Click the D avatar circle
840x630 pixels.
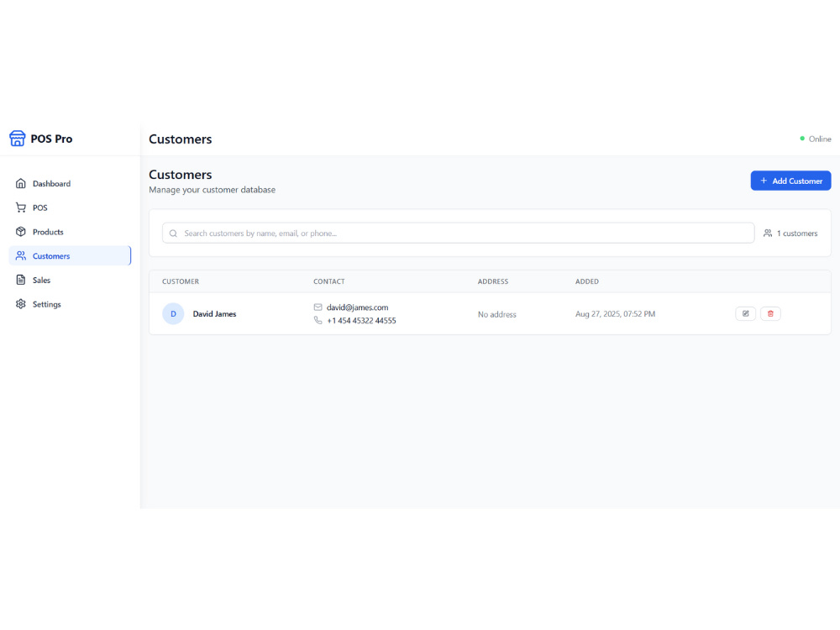173,313
